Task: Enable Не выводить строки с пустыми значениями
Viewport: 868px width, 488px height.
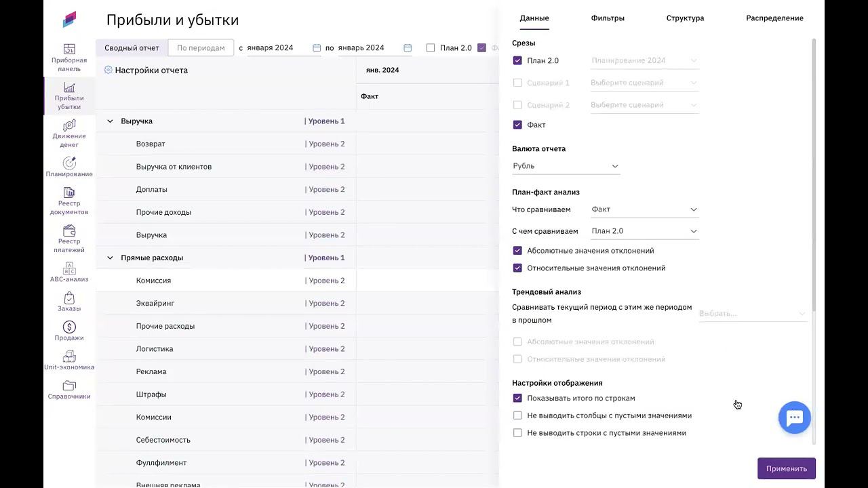Action: (517, 433)
